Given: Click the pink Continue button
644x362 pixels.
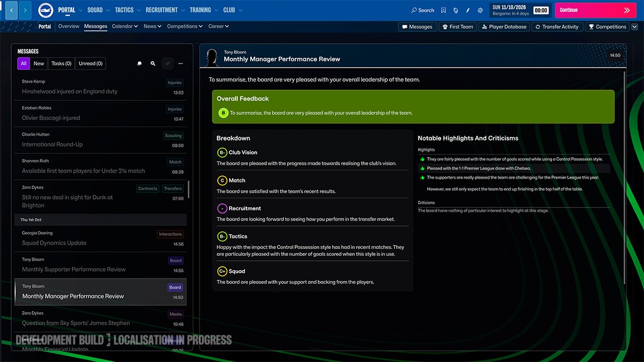Looking at the screenshot, I should click(x=595, y=10).
